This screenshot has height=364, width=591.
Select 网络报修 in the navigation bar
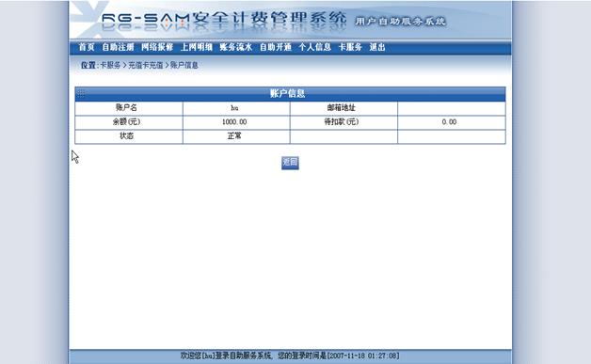click(x=157, y=47)
